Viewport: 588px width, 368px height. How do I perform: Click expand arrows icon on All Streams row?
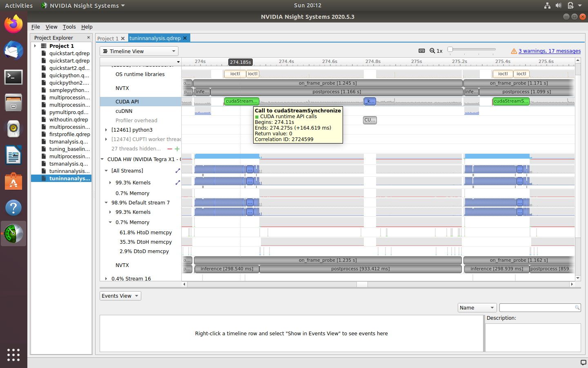(178, 171)
